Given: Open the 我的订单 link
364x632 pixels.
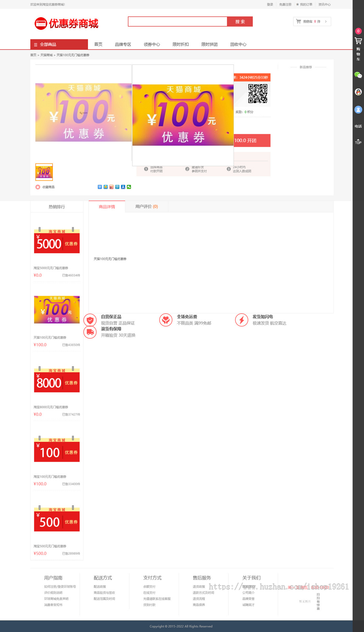Looking at the screenshot, I should click(x=306, y=4).
